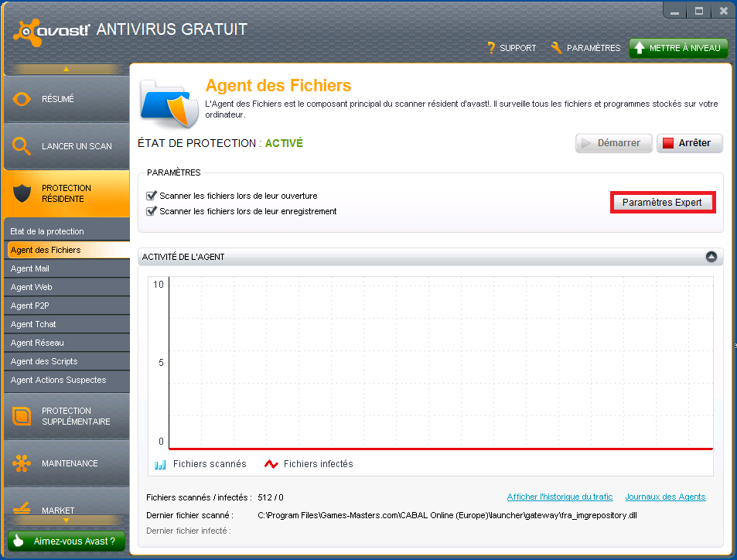
Task: Open Lancer un scan section
Action: (67, 145)
